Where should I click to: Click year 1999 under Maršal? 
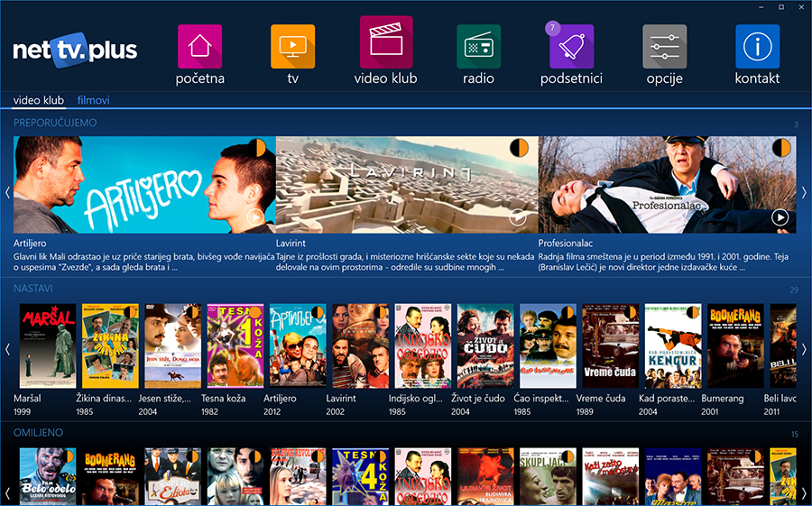tap(23, 411)
